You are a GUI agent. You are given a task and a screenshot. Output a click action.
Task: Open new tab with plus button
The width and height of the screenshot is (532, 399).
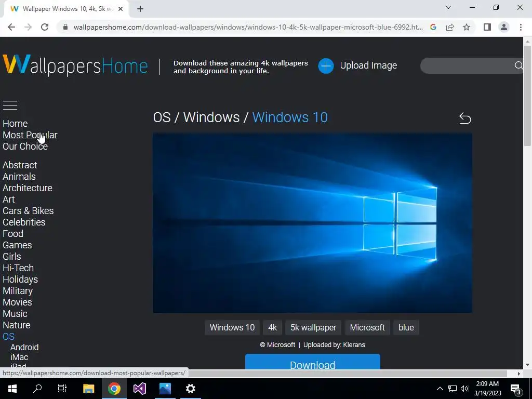[x=140, y=9]
